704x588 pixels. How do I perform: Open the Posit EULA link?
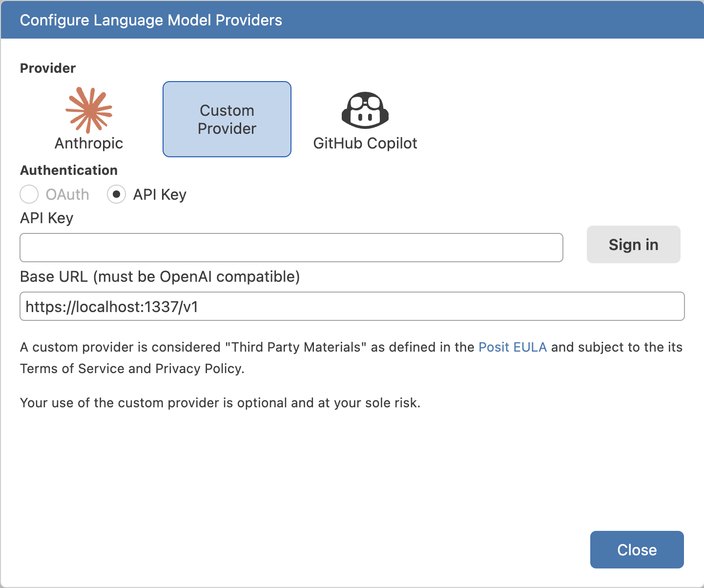coord(513,347)
